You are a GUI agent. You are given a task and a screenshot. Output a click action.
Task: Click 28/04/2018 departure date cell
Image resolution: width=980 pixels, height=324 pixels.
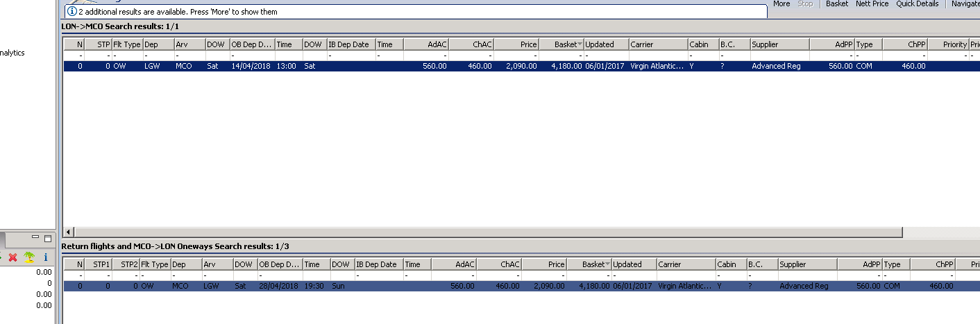[x=279, y=286]
